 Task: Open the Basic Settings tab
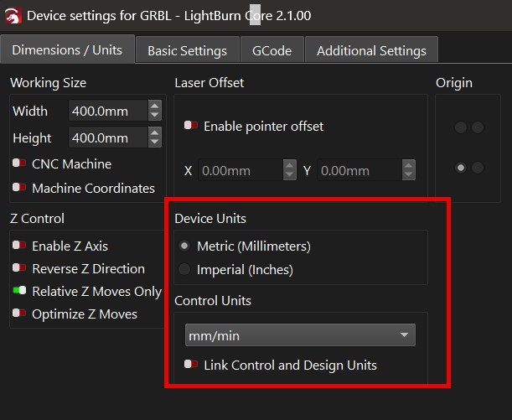coord(188,50)
